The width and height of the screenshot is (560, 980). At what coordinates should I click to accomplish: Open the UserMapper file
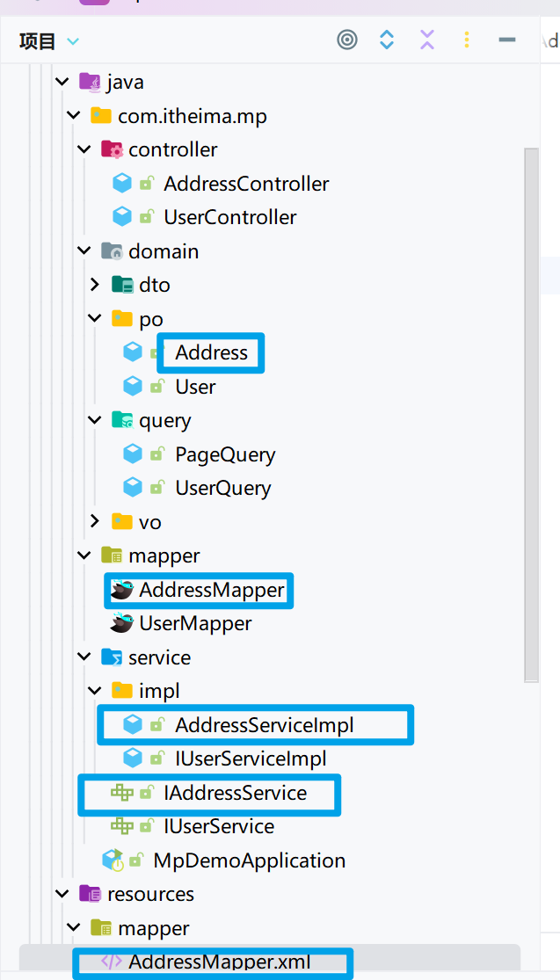click(195, 623)
